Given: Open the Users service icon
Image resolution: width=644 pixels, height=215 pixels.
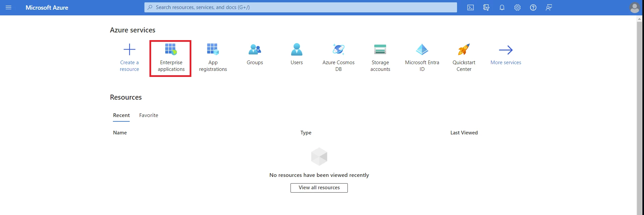Looking at the screenshot, I should tap(297, 49).
